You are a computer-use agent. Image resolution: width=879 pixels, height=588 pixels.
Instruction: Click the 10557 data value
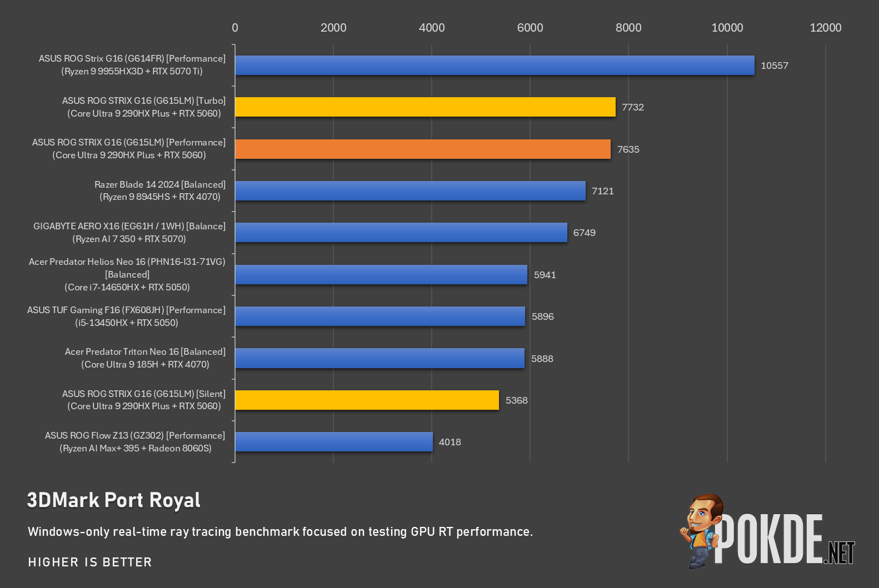tap(775, 66)
